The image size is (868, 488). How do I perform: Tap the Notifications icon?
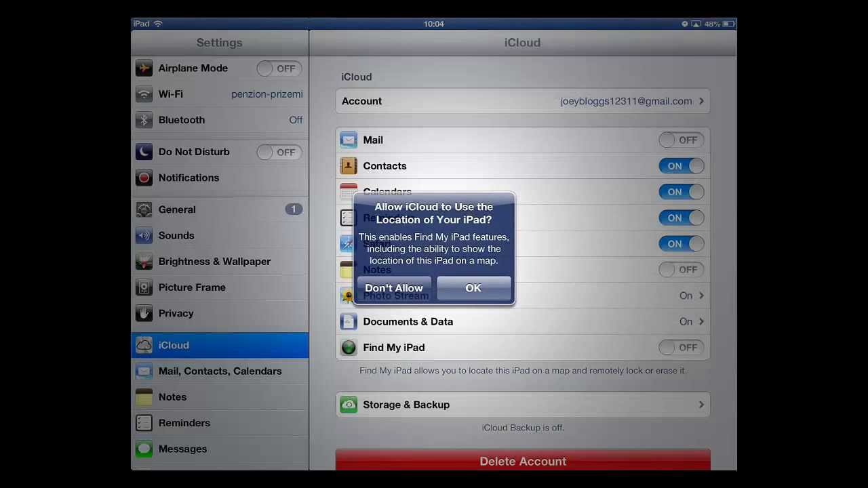[x=144, y=178]
